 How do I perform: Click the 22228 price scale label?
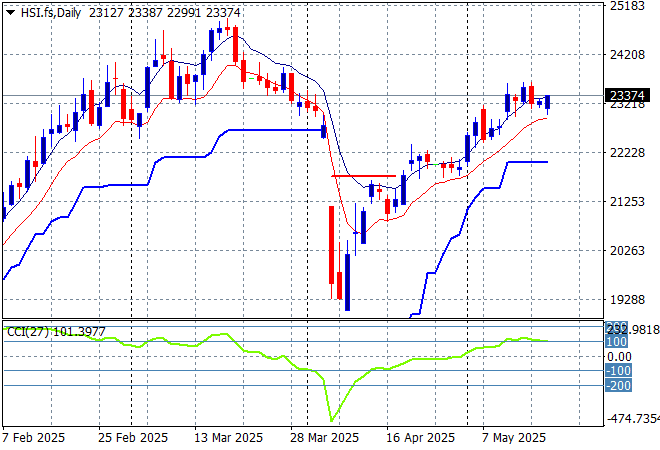pos(628,153)
